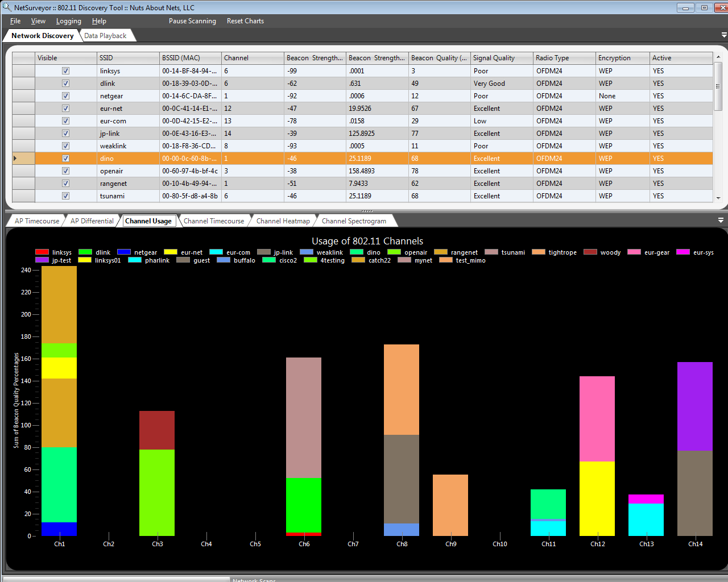Screen dimensions: 728x582
Task: Click the blue netgear legend marker
Action: click(124, 252)
